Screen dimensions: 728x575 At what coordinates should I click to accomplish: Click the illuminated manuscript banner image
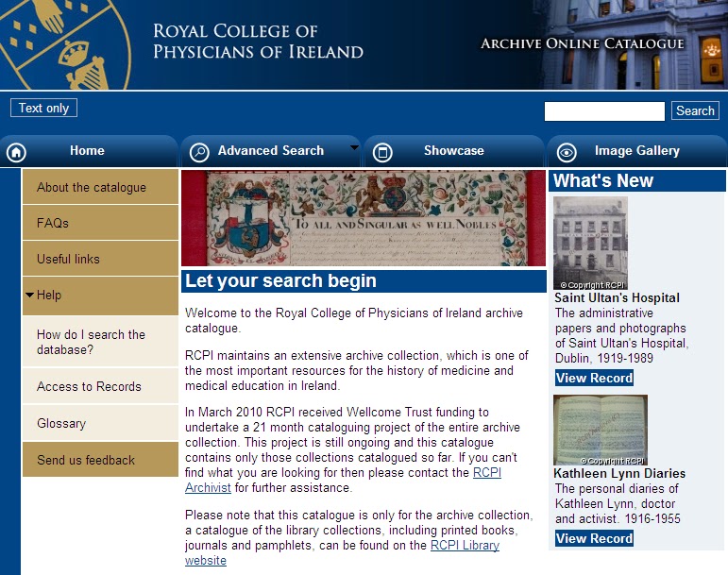click(364, 218)
